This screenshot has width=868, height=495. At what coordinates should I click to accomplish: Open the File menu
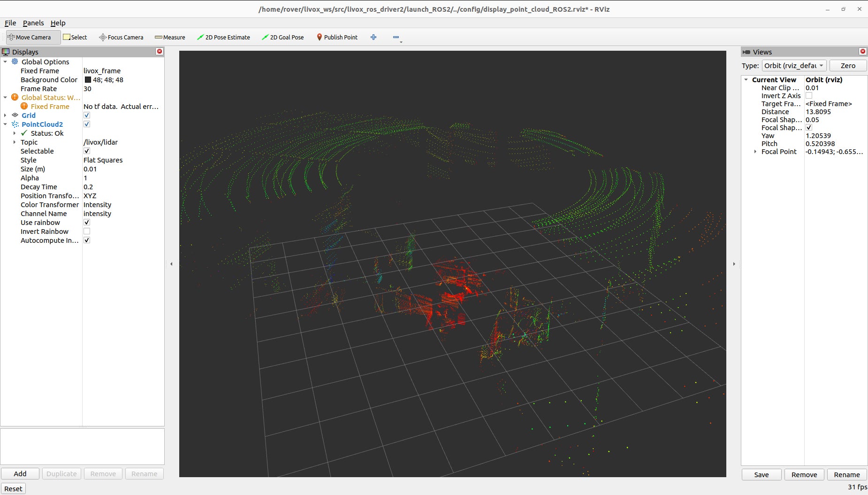click(10, 23)
